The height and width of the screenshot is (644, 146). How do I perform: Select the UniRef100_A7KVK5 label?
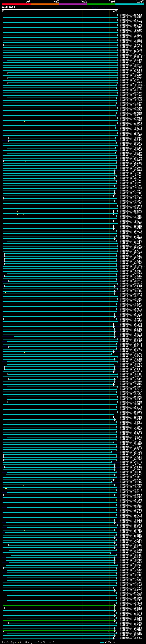pyautogui.click(x=131, y=254)
